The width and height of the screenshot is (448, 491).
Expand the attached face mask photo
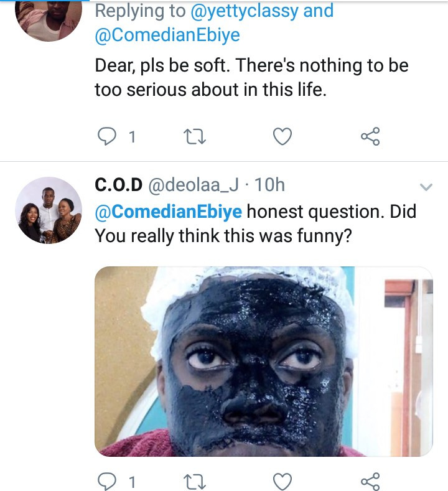coord(263,361)
